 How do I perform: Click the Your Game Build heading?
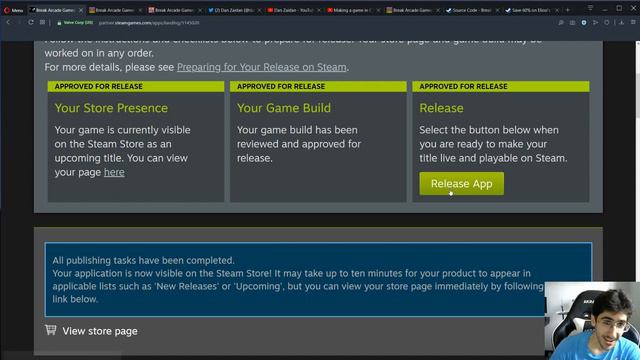click(284, 108)
